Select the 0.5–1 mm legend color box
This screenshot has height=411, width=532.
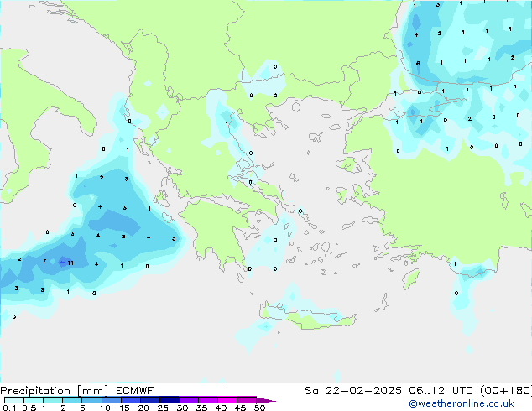34,400
